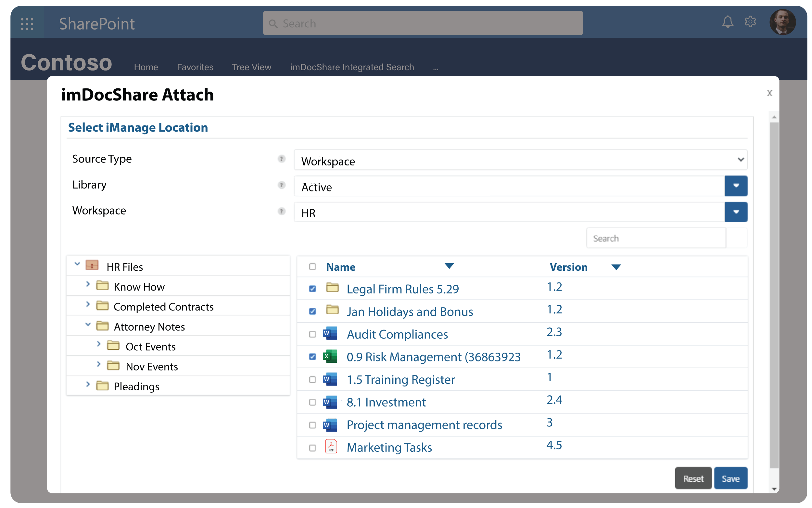Viewport: 812px width, 508px height.
Task: Click the Legal Firm Rules folder icon
Action: tap(332, 288)
